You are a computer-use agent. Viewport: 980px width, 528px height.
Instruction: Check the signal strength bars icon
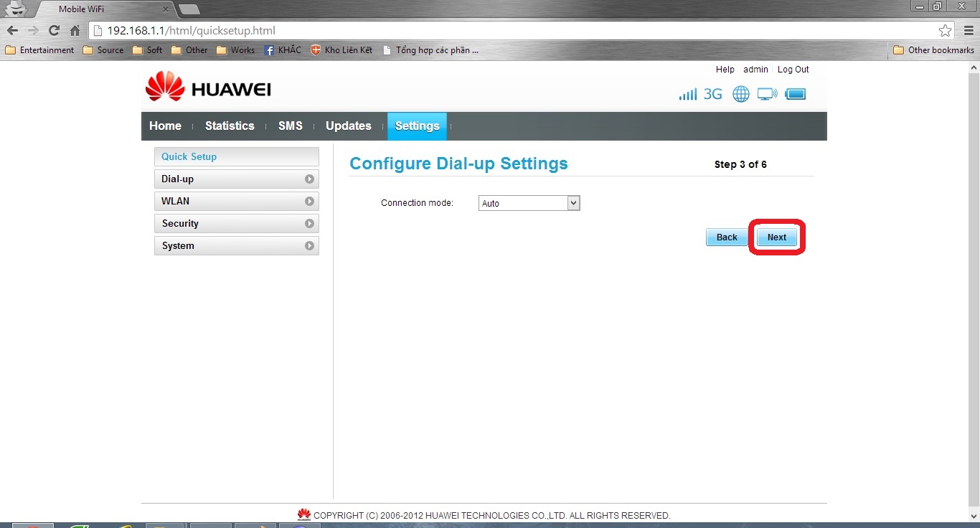(687, 94)
